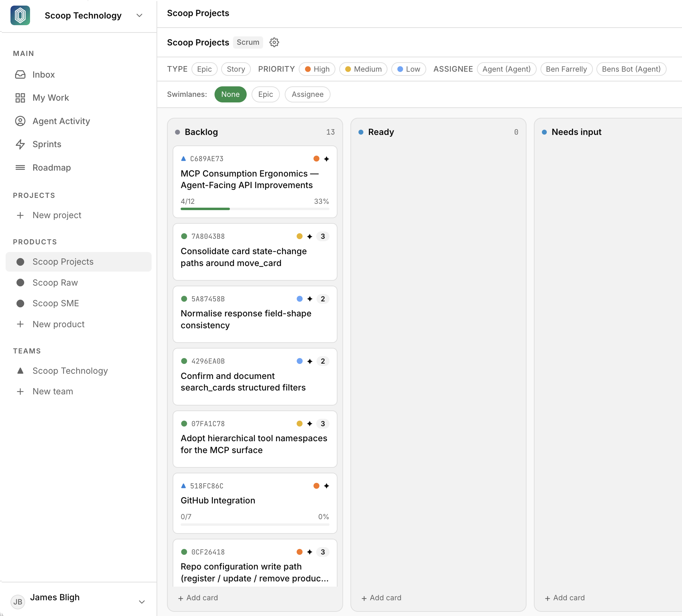Open Roadmap from the sidebar
Viewport: 682px width, 616px height.
[79, 167]
